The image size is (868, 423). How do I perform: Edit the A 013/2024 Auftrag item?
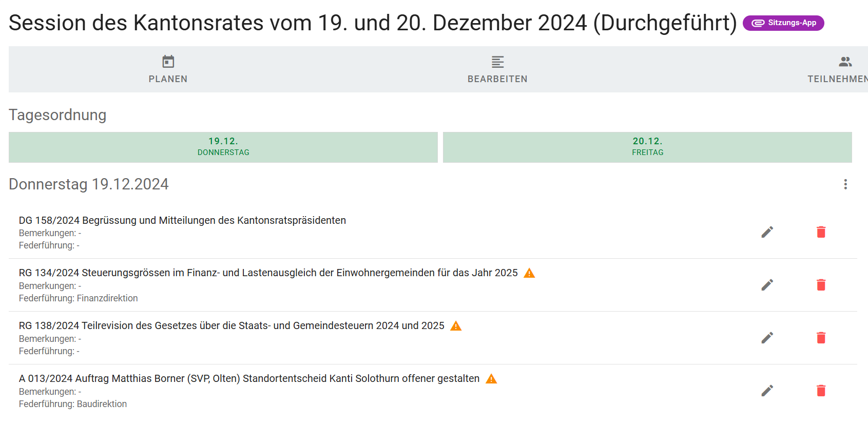tap(767, 391)
